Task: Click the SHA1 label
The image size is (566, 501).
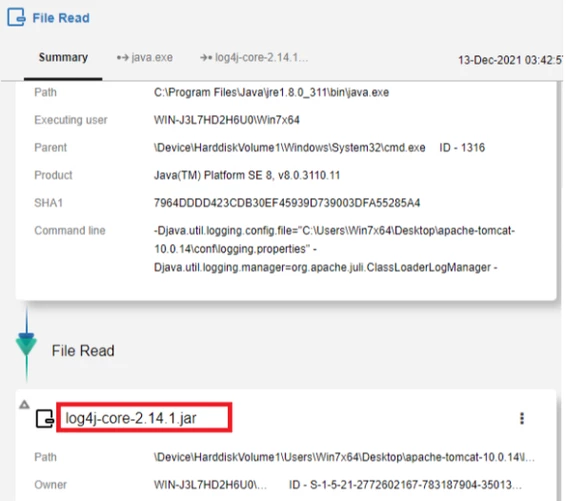Action: (49, 203)
